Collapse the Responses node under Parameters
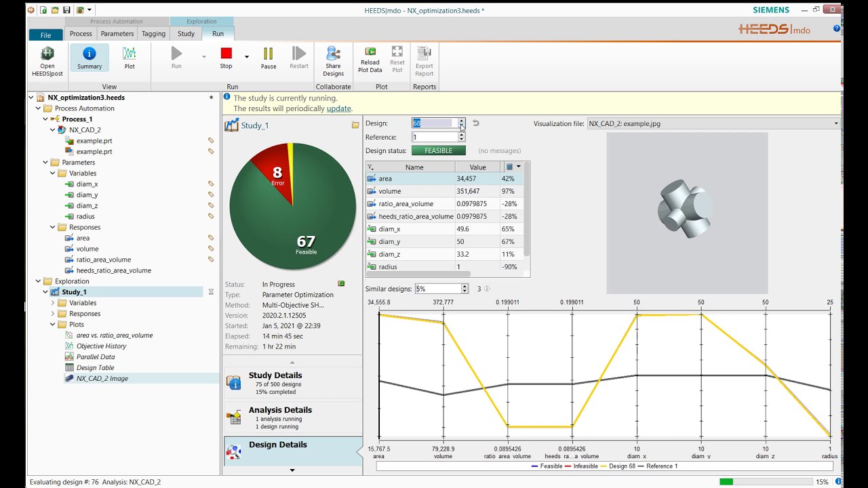The image size is (868, 488). [53, 227]
